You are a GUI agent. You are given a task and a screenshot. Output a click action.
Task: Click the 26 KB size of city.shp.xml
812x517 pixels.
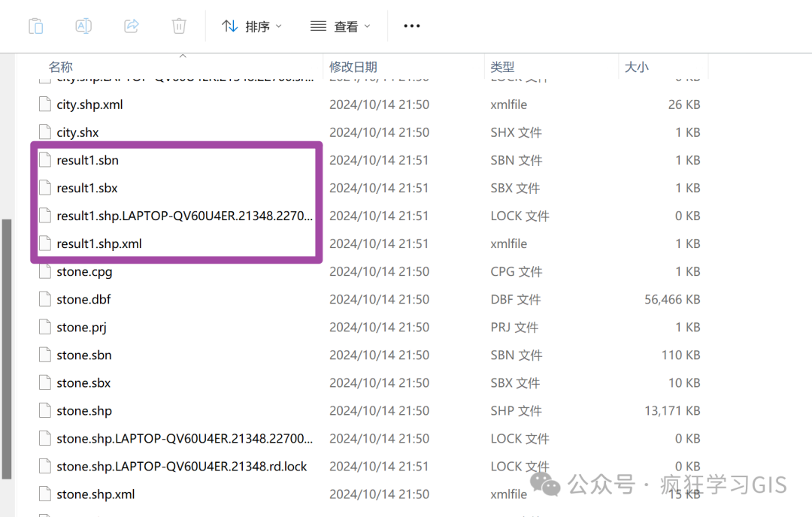point(684,104)
